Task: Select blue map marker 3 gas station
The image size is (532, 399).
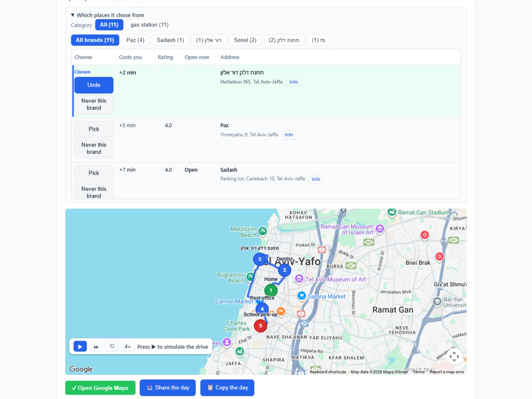Action: click(260, 259)
